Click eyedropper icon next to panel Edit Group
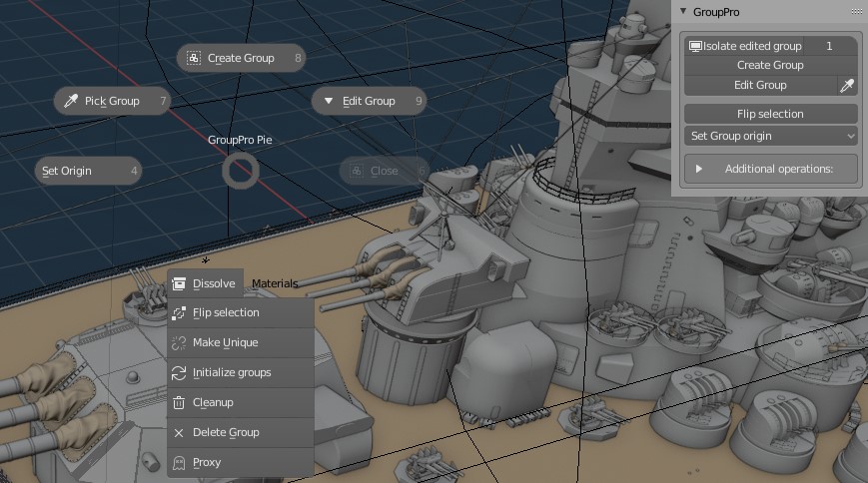This screenshot has width=868, height=483. click(847, 85)
